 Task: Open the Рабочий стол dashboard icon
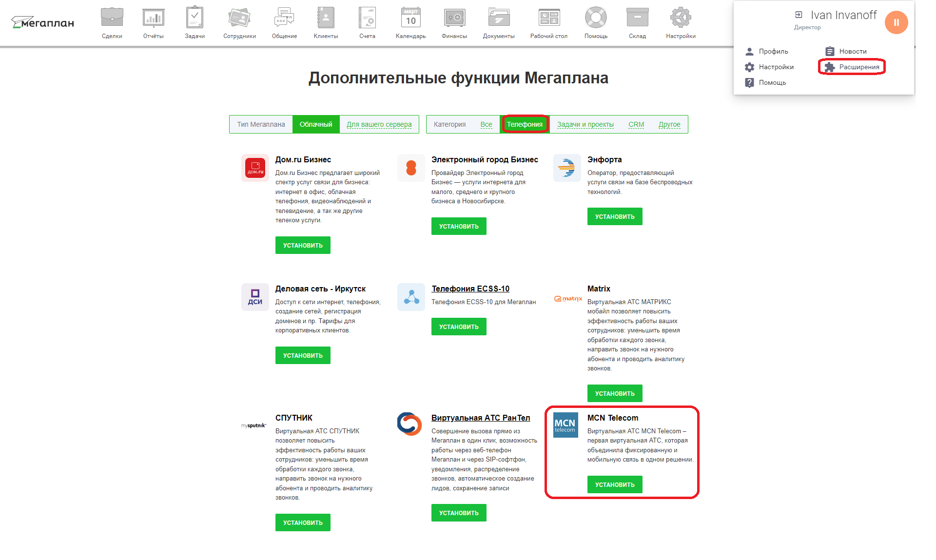pos(549,18)
